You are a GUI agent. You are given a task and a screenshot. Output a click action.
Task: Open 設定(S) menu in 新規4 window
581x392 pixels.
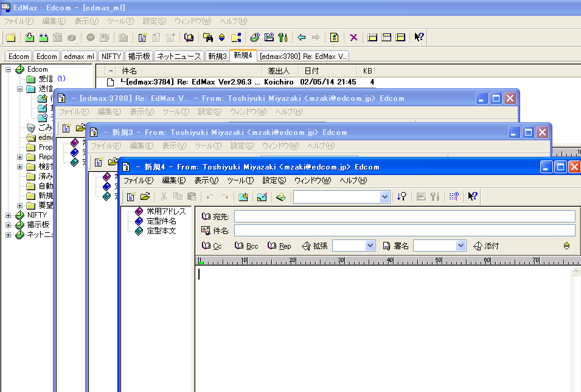274,181
